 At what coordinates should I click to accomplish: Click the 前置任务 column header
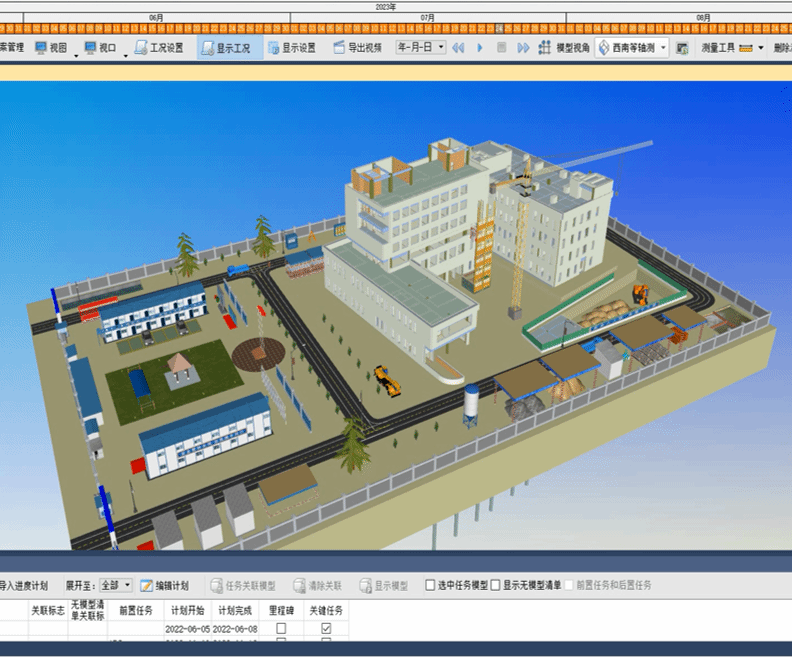[x=136, y=609]
